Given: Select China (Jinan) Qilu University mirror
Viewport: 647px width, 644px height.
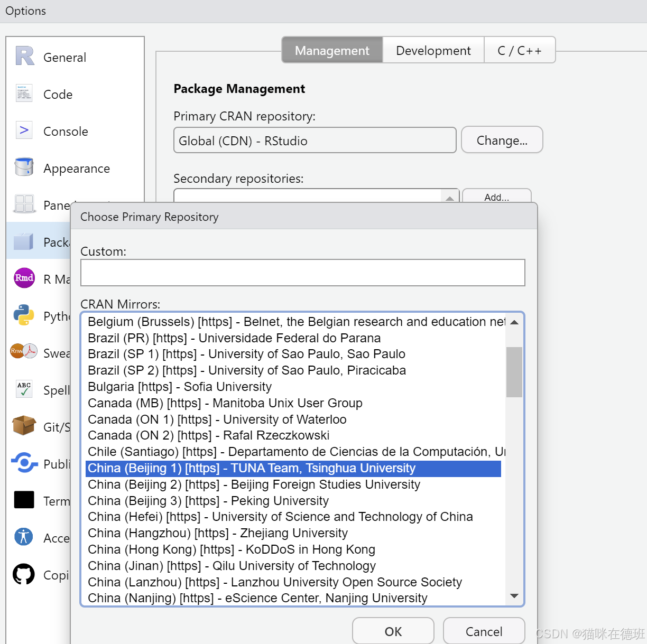Looking at the screenshot, I should pos(293,566).
